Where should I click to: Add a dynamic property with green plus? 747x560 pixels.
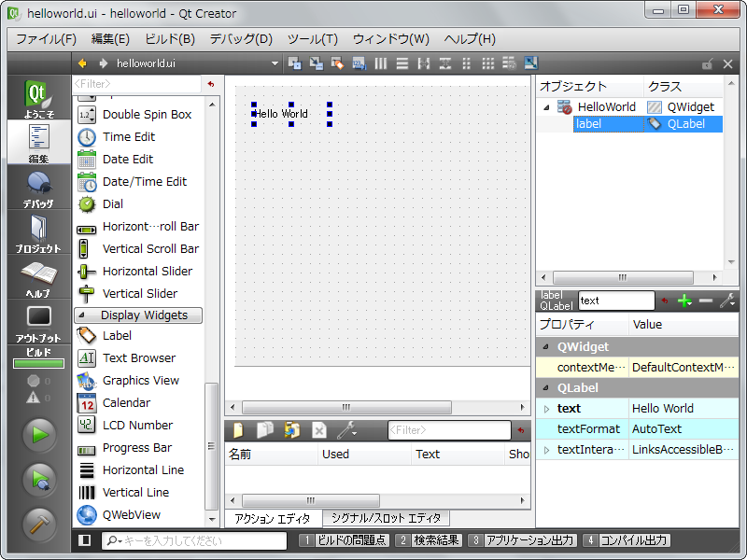coord(684,301)
